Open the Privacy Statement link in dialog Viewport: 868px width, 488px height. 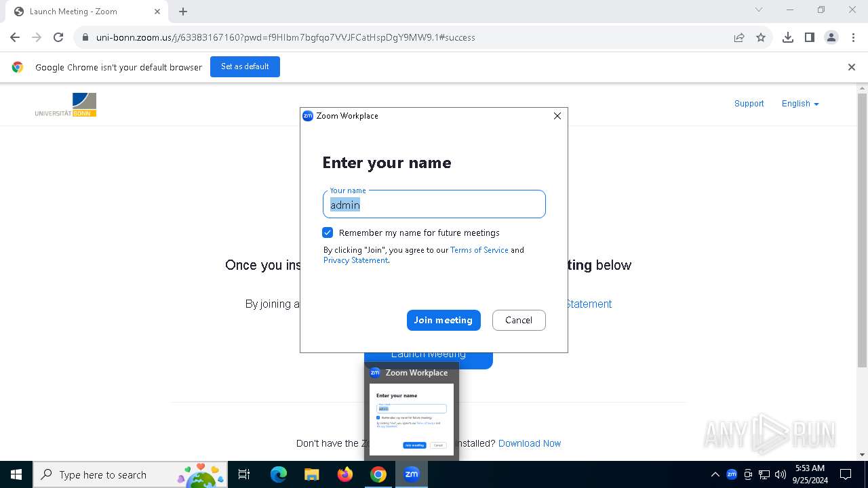pyautogui.click(x=355, y=260)
